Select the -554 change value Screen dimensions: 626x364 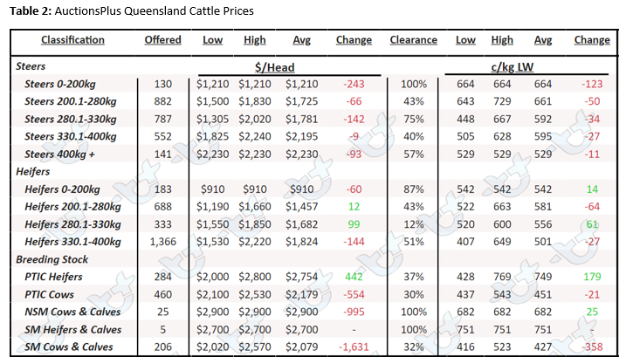pyautogui.click(x=354, y=294)
